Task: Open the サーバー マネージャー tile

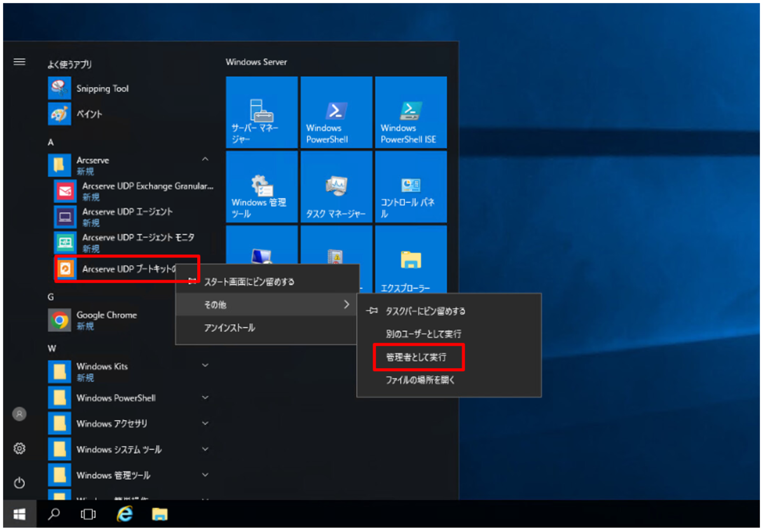Action: pyautogui.click(x=262, y=113)
